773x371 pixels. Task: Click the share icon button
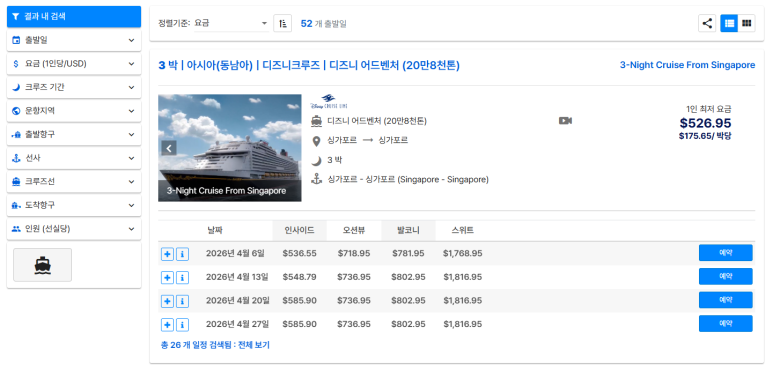tap(707, 23)
